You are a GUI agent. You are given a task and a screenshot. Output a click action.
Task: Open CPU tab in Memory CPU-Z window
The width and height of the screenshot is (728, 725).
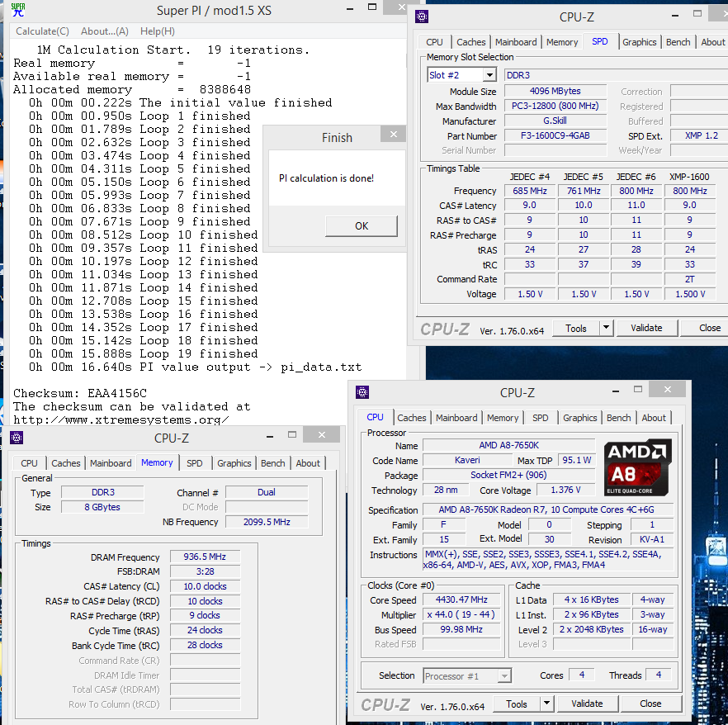29,463
